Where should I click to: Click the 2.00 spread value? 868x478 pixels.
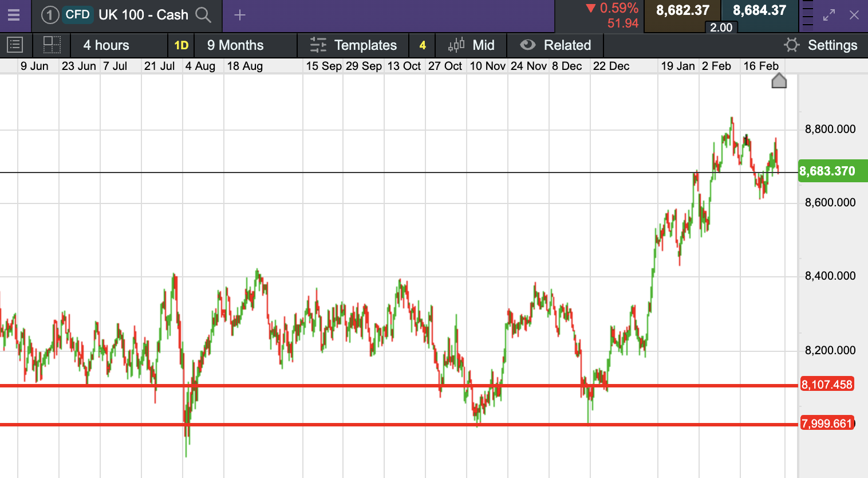tap(721, 28)
